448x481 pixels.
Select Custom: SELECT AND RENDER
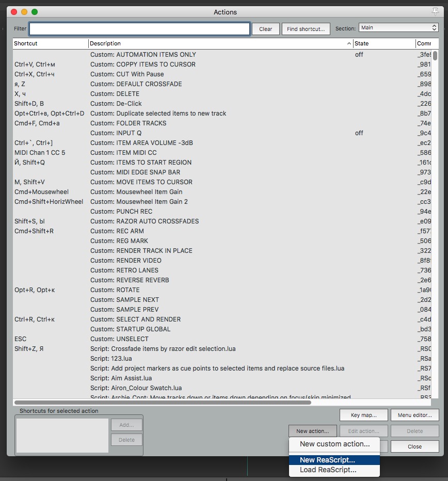click(222, 319)
